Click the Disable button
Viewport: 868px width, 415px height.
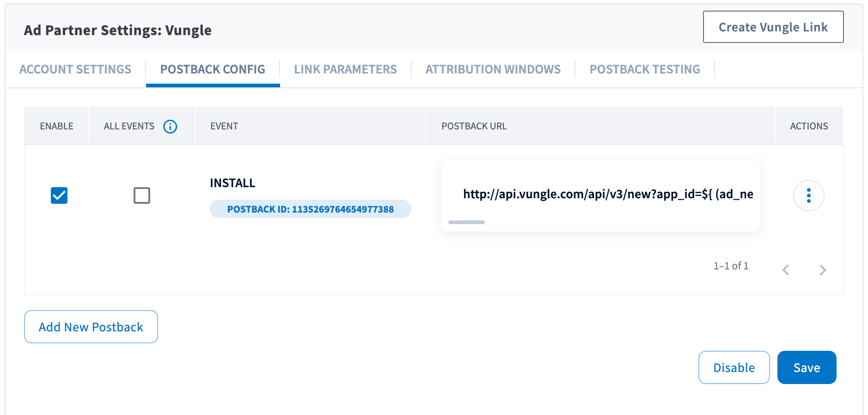coord(734,367)
